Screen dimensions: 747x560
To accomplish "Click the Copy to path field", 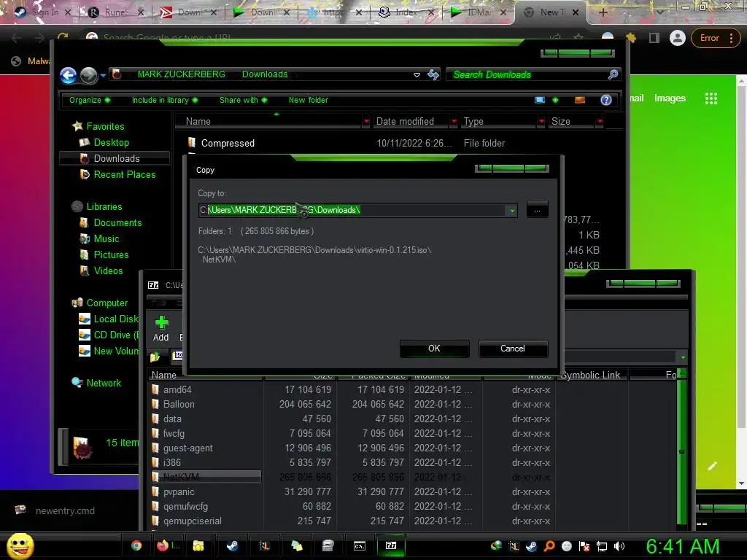I will pos(352,210).
